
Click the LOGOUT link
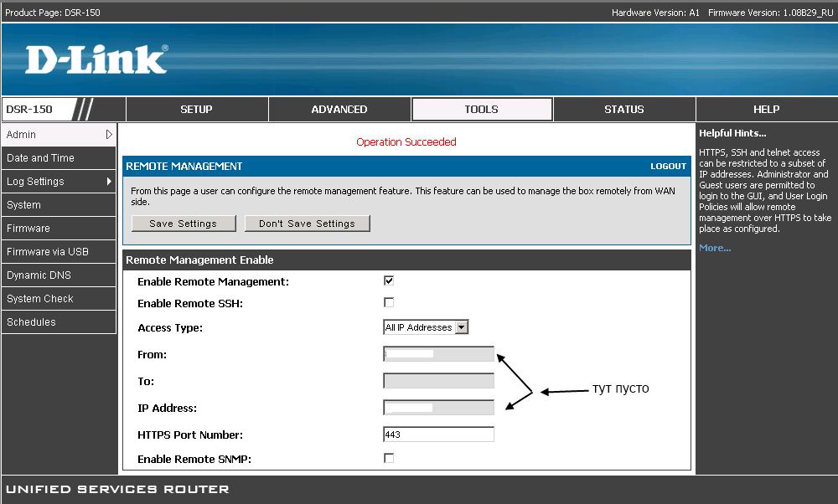pyautogui.click(x=668, y=167)
